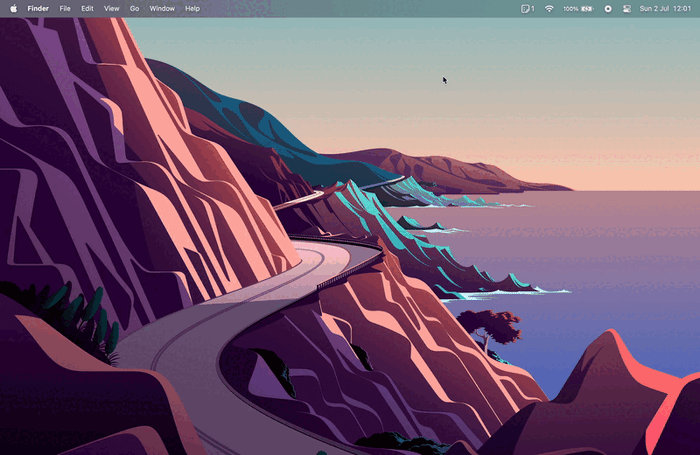Open the Finder application menu

click(x=38, y=8)
